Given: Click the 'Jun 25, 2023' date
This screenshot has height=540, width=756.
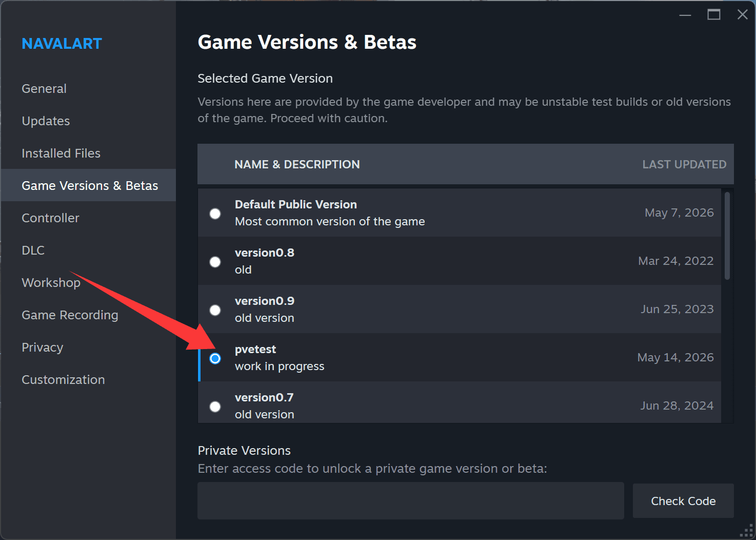Looking at the screenshot, I should pyautogui.click(x=677, y=309).
